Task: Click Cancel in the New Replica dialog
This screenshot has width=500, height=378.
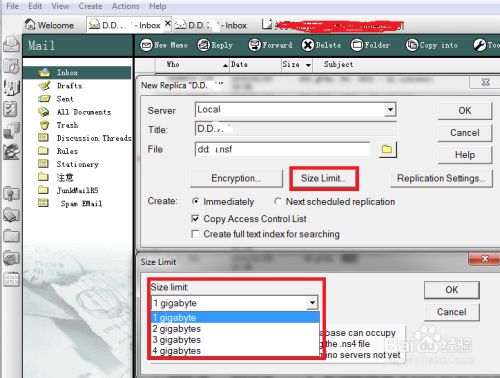Action: click(x=465, y=133)
